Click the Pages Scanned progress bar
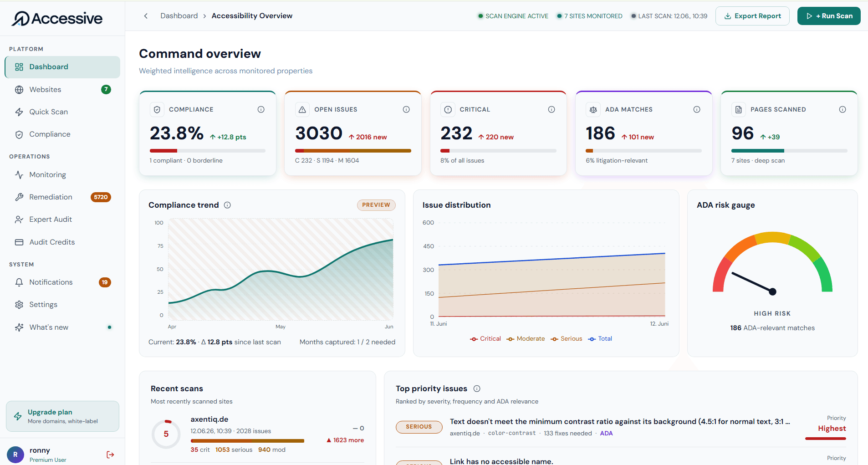Image resolution: width=868 pixels, height=465 pixels. [789, 151]
